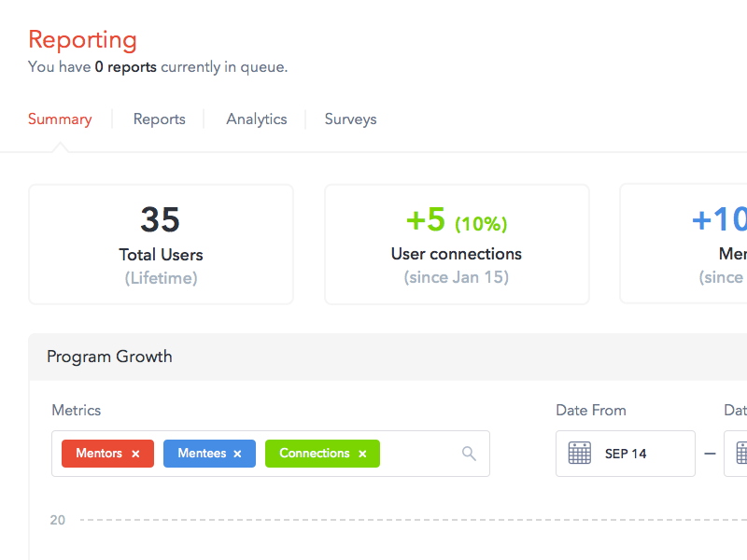The height and width of the screenshot is (560, 747).
Task: Click the "(10%)" percentage text
Action: click(x=481, y=224)
